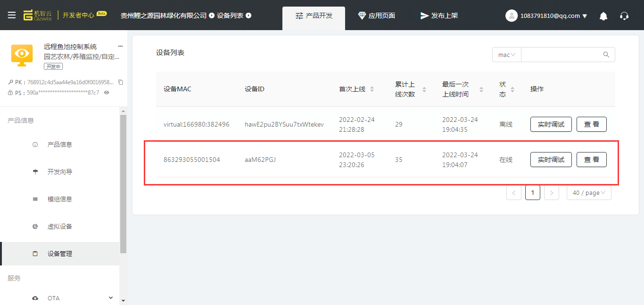
Task: Click the 设备列表 breadcrumb link
Action: pos(230,16)
